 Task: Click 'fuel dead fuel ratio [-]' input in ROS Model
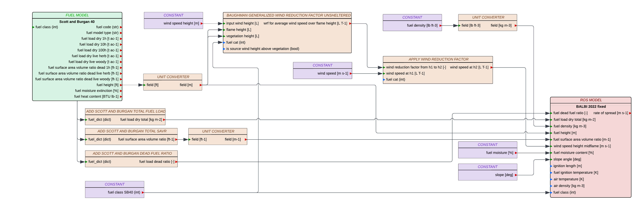pos(571,113)
